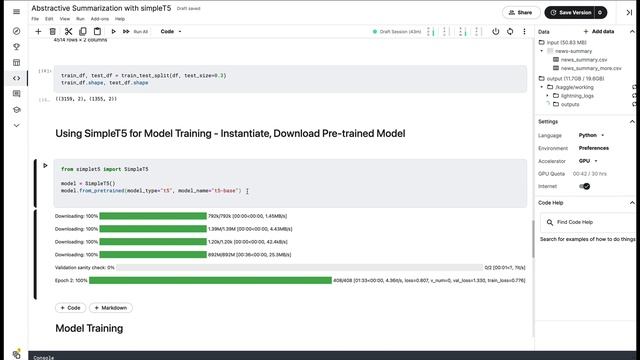This screenshot has height=360, width=640.
Task: Click the Save Version button
Action: pyautogui.click(x=570, y=13)
